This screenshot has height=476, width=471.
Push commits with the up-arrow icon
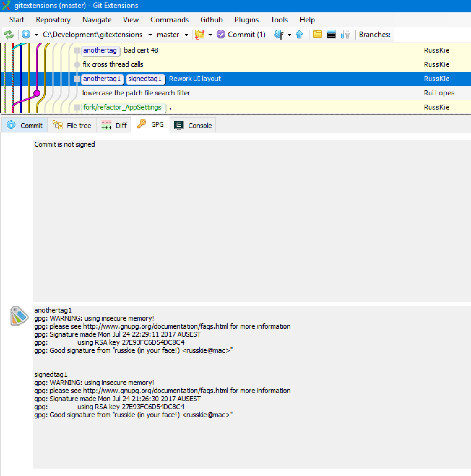(299, 34)
